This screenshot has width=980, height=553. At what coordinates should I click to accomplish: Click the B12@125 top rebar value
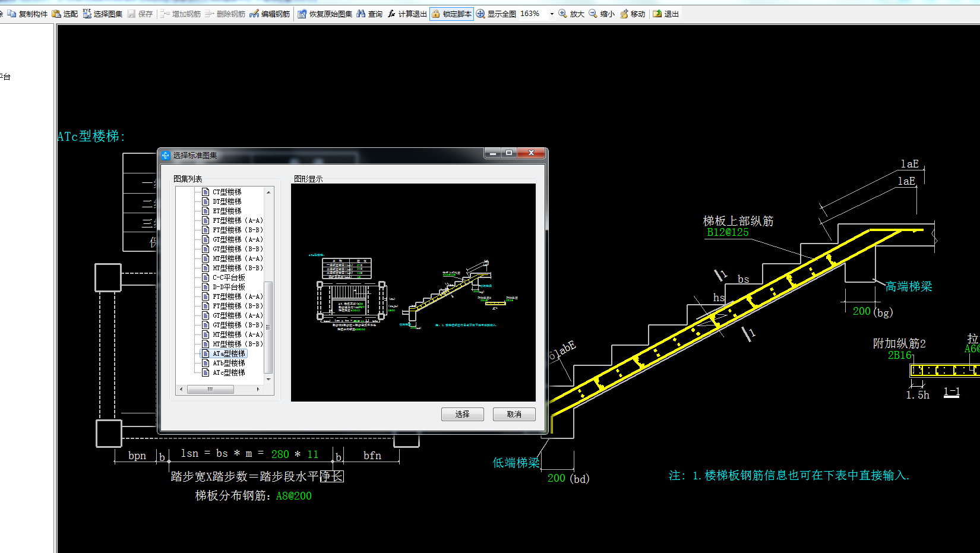pos(728,232)
